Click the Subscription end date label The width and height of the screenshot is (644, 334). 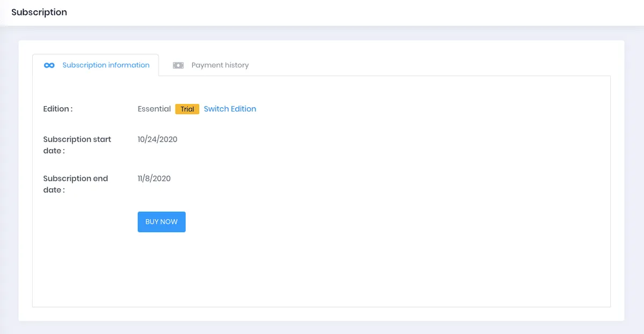click(x=75, y=184)
